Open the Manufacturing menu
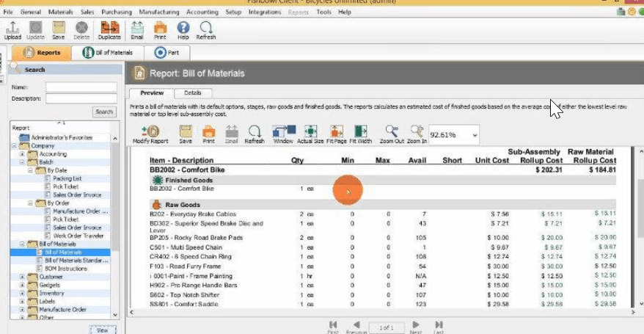 click(159, 12)
